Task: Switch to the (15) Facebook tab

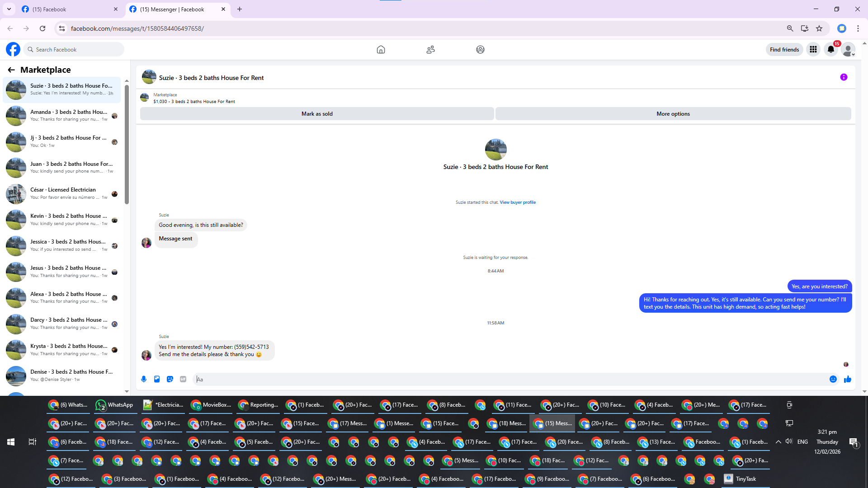Action: 68,9
